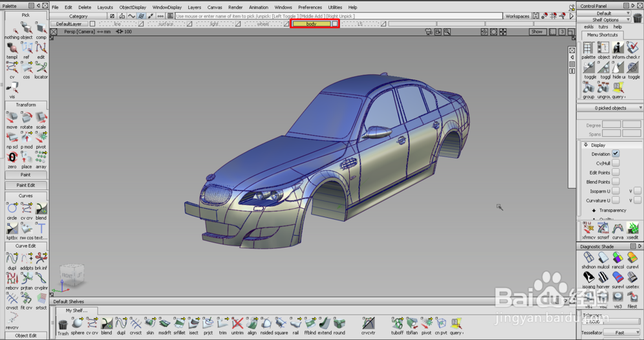Enable the Cv/Hull display checkbox
The image size is (644, 340).
click(616, 164)
